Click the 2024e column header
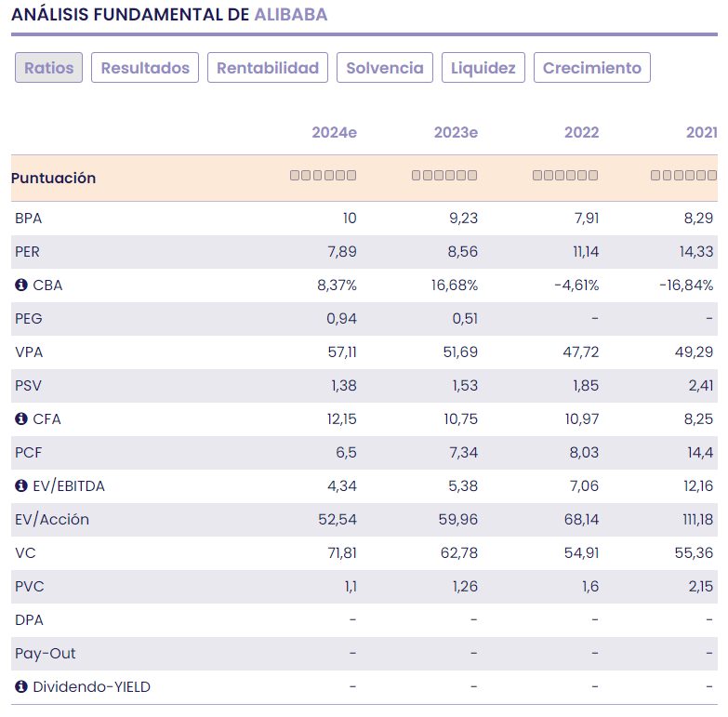Viewport: 728px width, 717px height. [334, 133]
